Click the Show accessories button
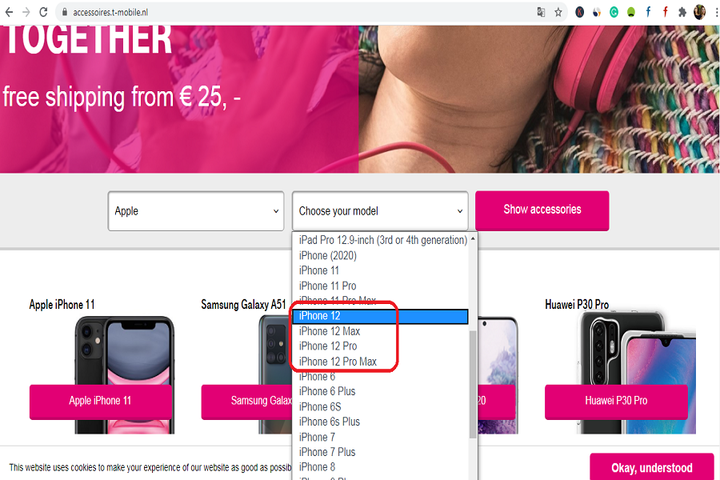Image resolution: width=720 pixels, height=480 pixels. pyautogui.click(x=542, y=210)
